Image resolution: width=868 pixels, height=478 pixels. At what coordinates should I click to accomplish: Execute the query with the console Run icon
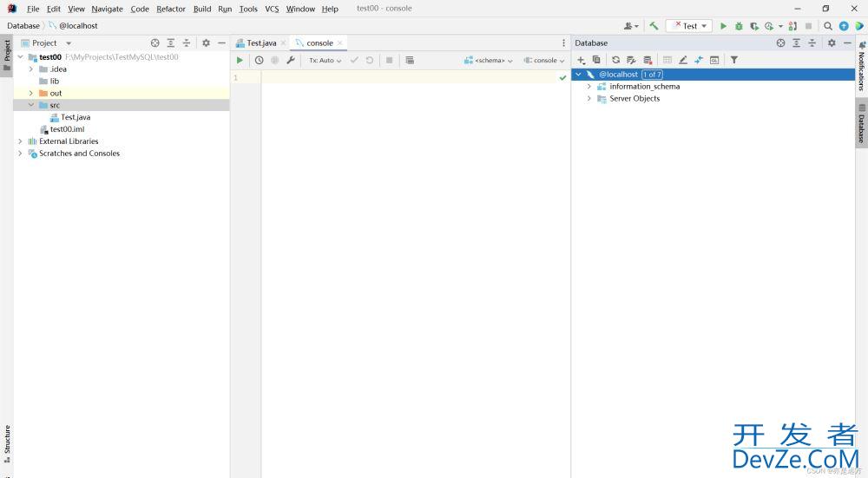[240, 61]
